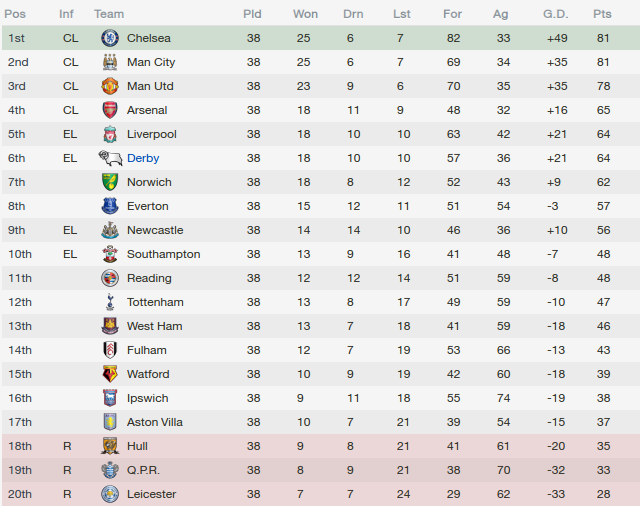Image resolution: width=640 pixels, height=506 pixels.
Task: Click the Chelsea club crest
Action: click(x=110, y=38)
